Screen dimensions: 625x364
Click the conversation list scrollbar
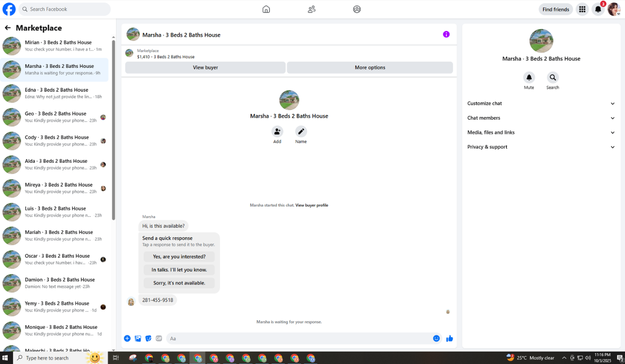113,129
